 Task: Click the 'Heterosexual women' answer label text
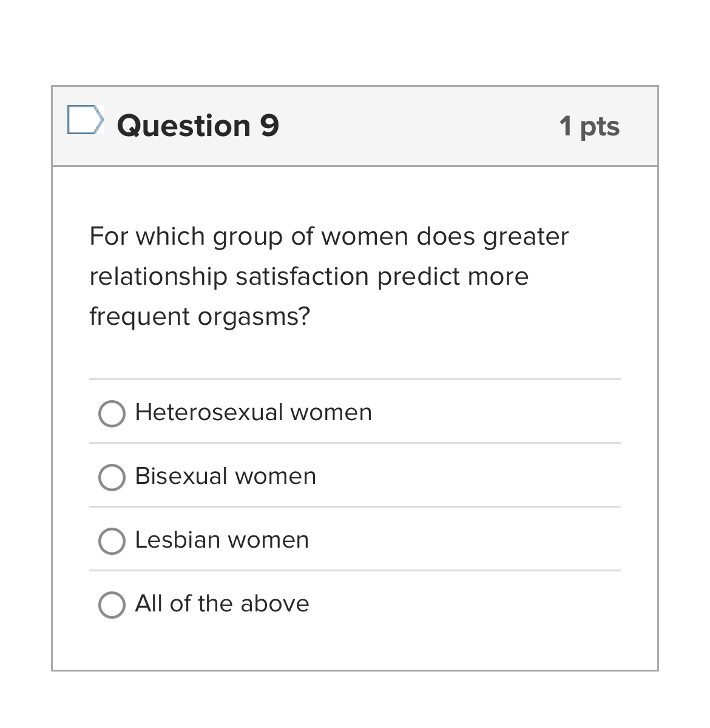click(253, 412)
